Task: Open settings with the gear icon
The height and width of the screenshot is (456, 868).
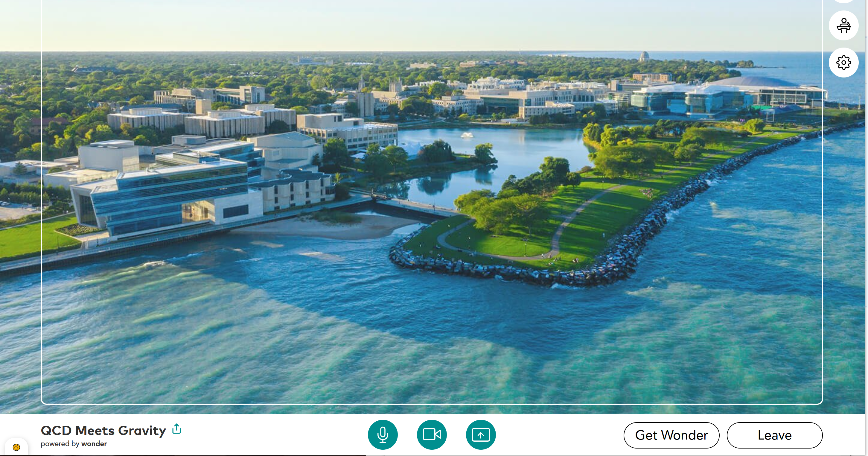Action: click(843, 63)
